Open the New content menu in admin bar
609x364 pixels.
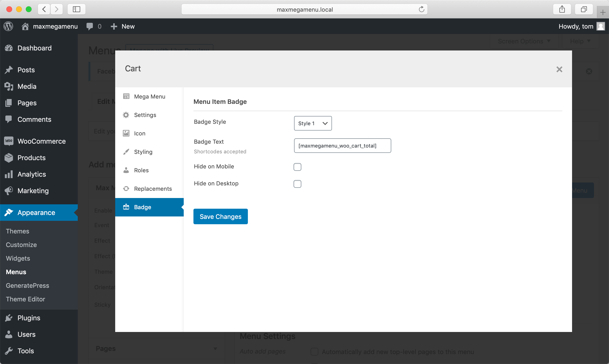point(123,26)
